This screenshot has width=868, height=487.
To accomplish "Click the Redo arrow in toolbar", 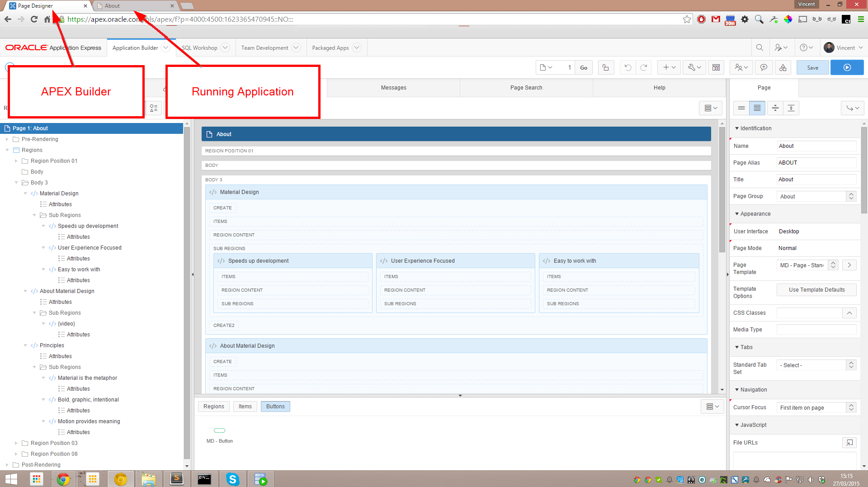I will click(644, 67).
